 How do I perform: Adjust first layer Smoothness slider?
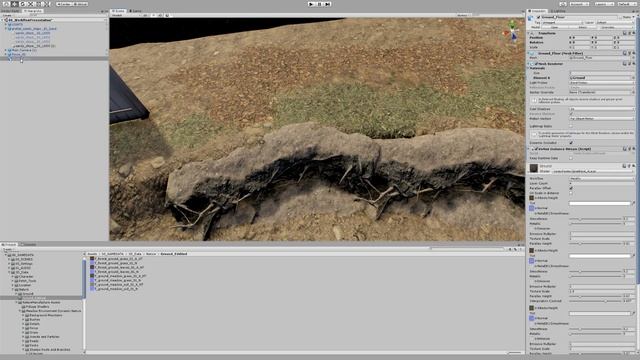click(596, 219)
